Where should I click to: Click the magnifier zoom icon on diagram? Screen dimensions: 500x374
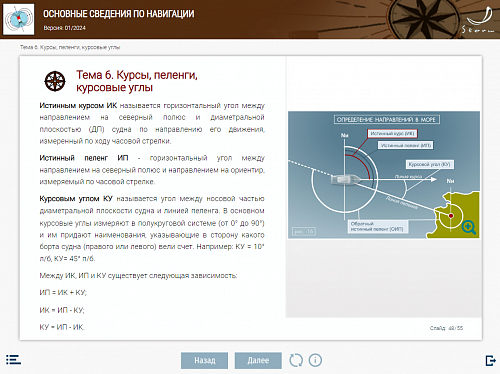tap(469, 227)
